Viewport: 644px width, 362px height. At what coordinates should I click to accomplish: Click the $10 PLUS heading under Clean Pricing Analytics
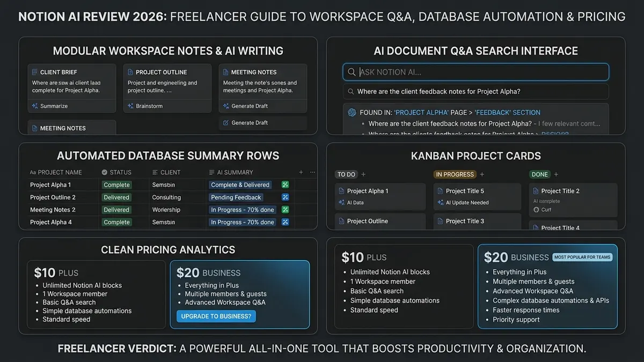coord(56,272)
